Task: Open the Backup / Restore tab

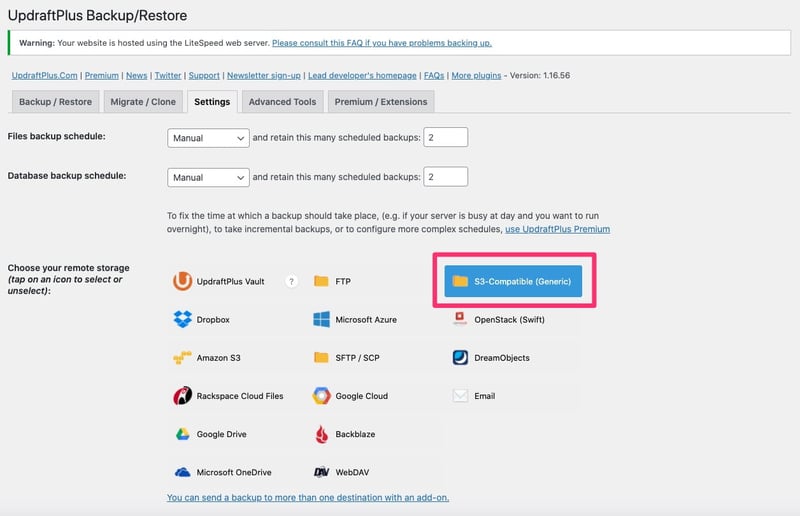Action: 55,102
